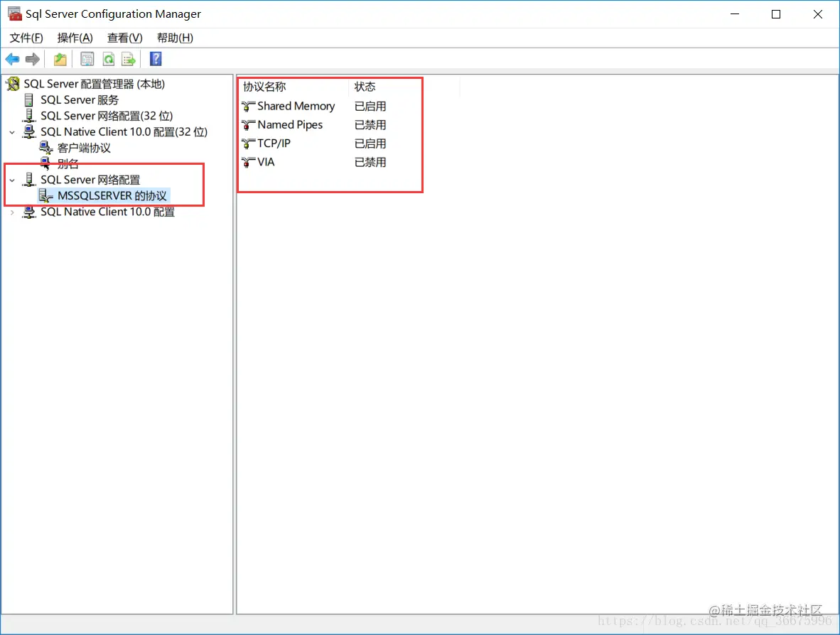Click the VIA protocol icon
This screenshot has width=840, height=635.
[x=248, y=162]
